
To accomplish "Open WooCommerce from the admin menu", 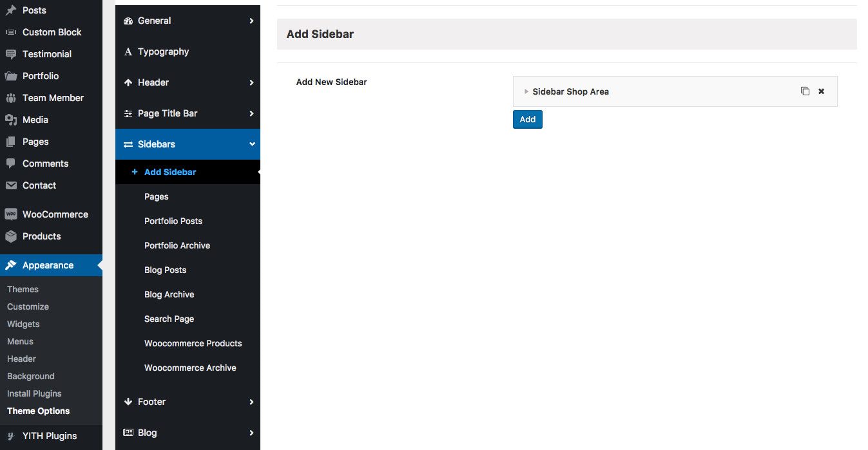I will click(55, 214).
